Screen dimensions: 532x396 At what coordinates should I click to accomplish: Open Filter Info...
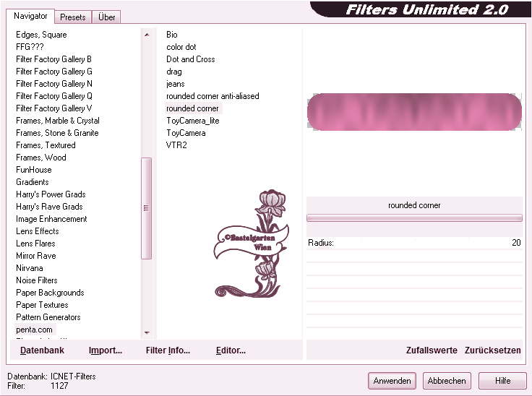(x=168, y=350)
